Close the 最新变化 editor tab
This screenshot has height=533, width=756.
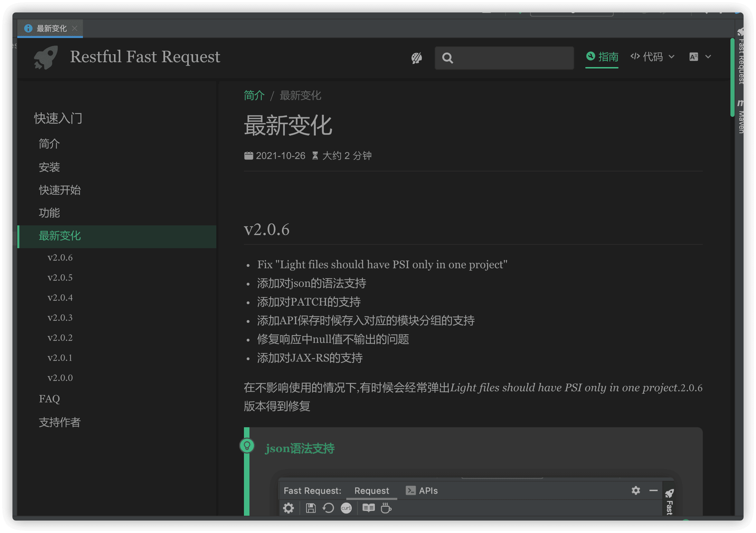[x=75, y=28]
